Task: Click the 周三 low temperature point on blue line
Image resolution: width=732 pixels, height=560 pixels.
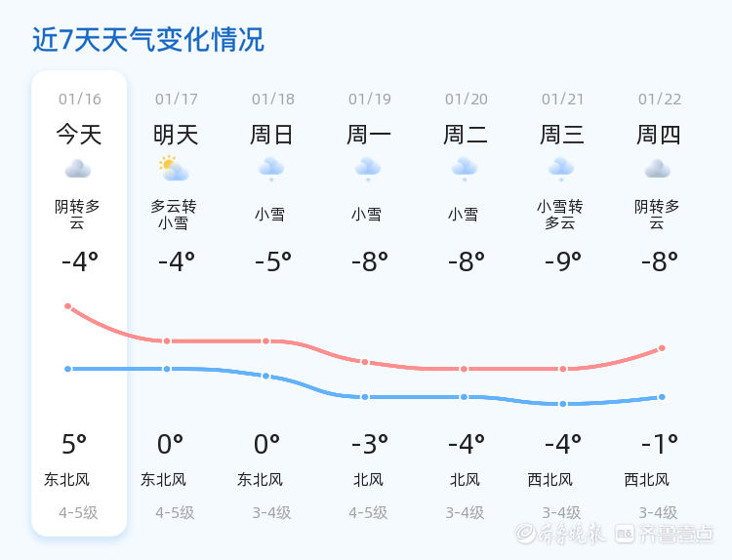Action: coord(563,404)
